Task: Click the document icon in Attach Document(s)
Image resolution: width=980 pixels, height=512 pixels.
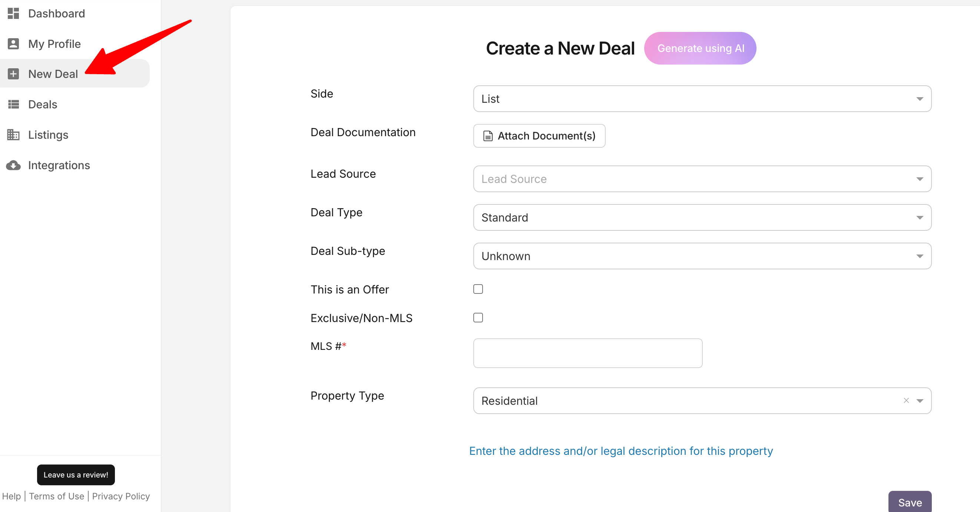Action: tap(488, 136)
